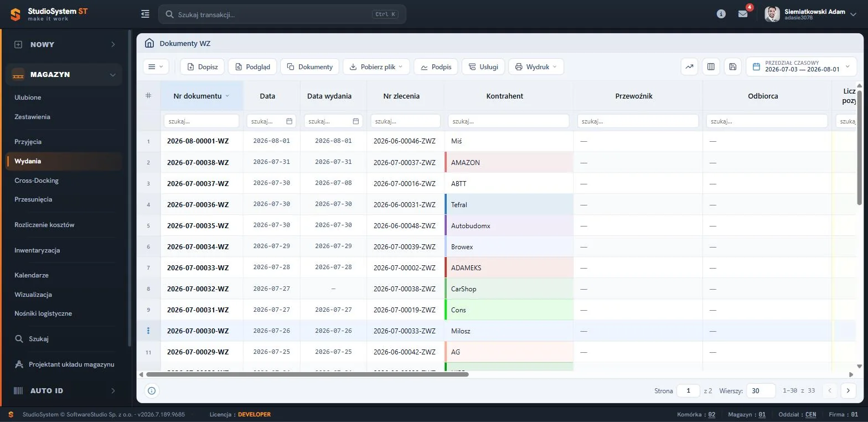Image resolution: width=868 pixels, height=422 pixels.
Task: Sort by the Nr dokumentu column header
Action: 201,96
